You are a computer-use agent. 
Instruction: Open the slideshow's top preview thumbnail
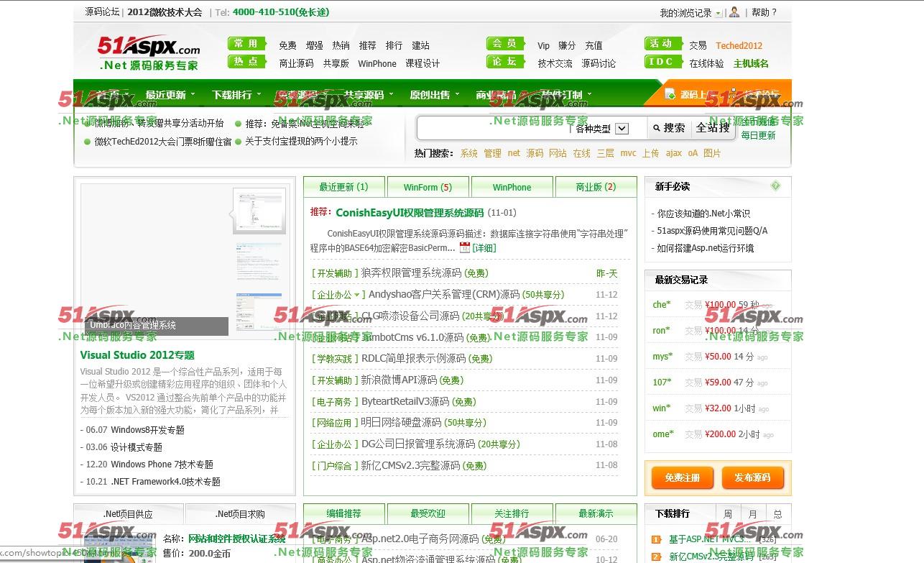pos(259,211)
